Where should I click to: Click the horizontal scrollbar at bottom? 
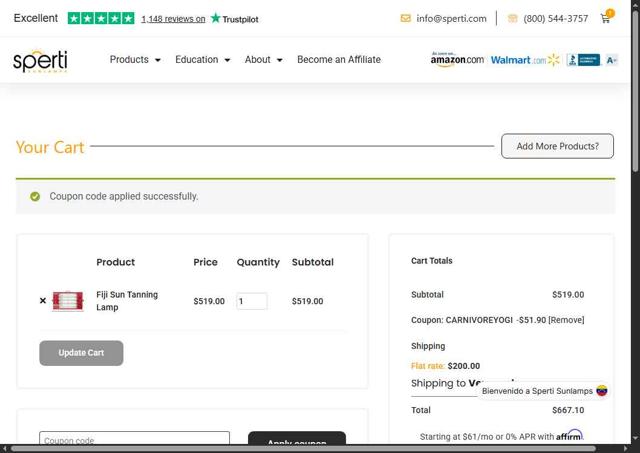coord(302,449)
